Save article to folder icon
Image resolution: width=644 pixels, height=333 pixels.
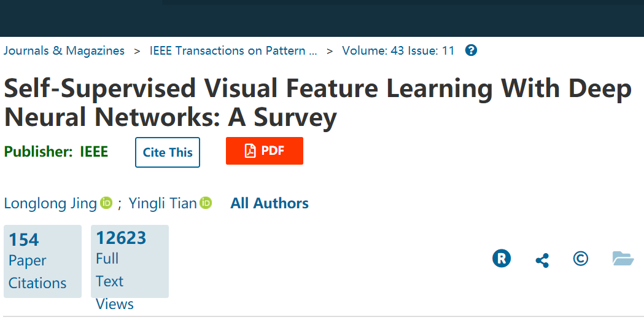click(623, 259)
